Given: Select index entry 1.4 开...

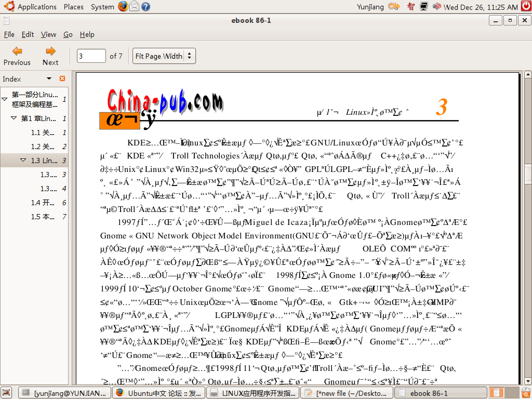Looking at the screenshot, I should 43,203.
